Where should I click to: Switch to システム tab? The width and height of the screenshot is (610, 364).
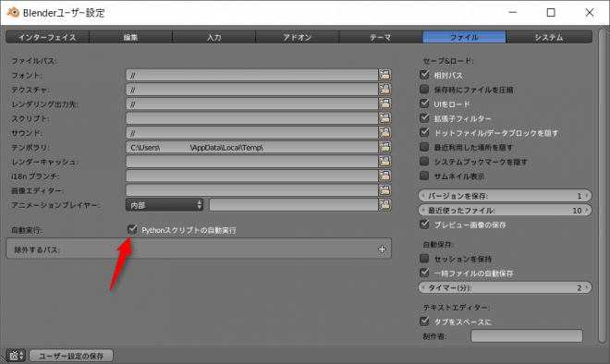[x=549, y=37]
